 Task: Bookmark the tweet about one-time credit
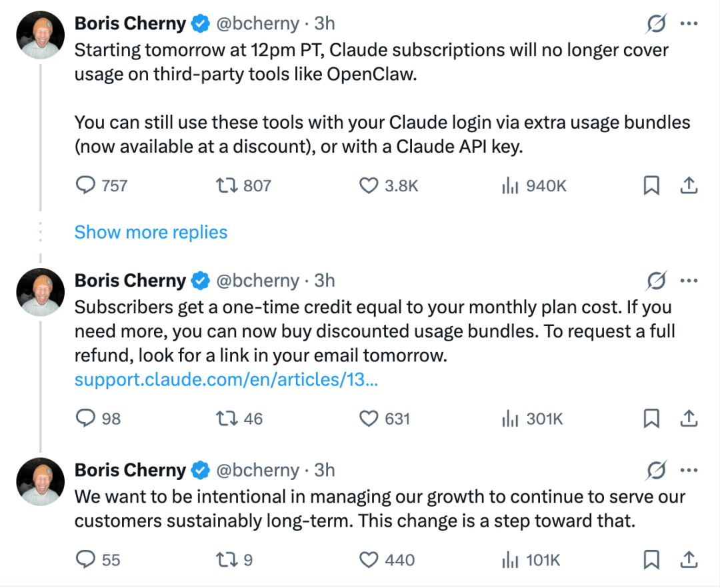tap(651, 419)
